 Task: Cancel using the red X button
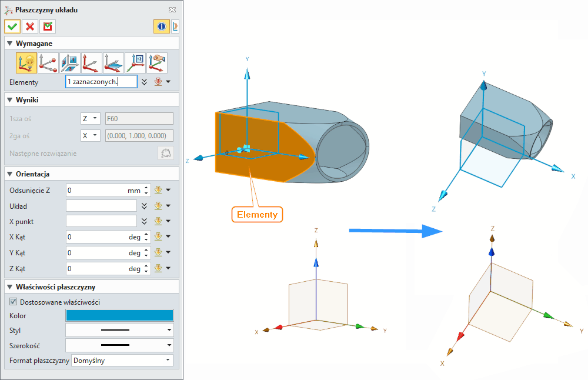click(30, 26)
